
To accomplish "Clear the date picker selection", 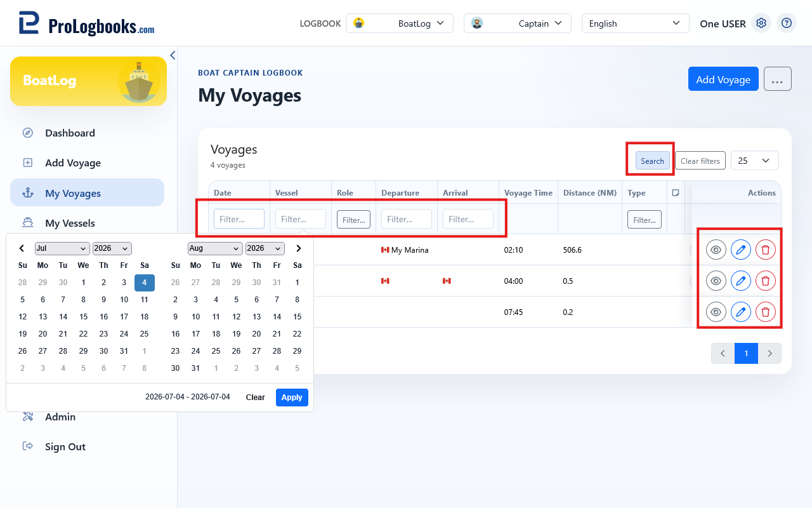I will [x=255, y=398].
